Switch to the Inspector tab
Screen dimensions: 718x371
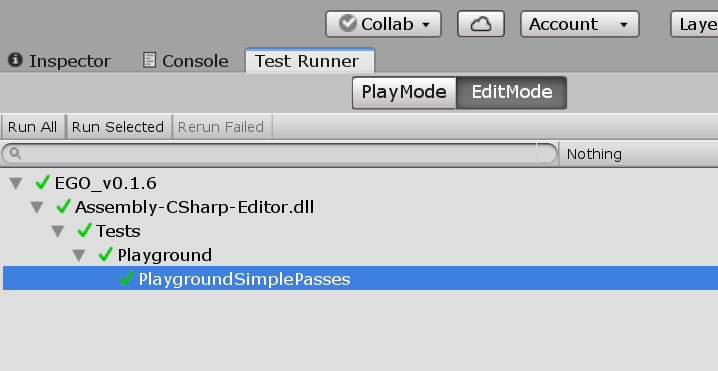[60, 61]
